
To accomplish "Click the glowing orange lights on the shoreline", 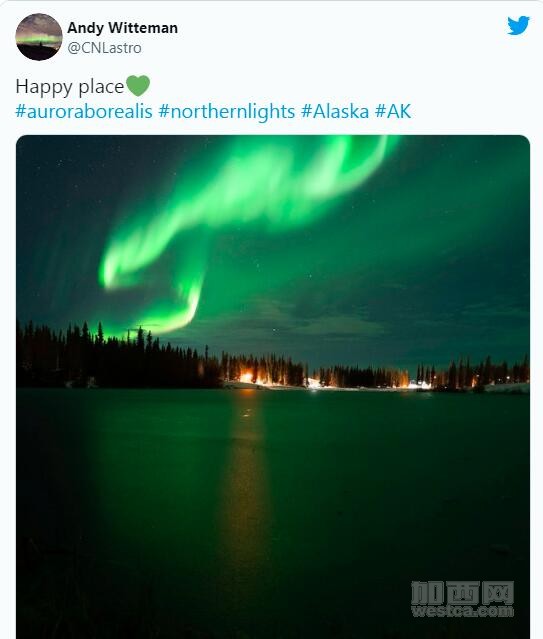I will pyautogui.click(x=249, y=377).
